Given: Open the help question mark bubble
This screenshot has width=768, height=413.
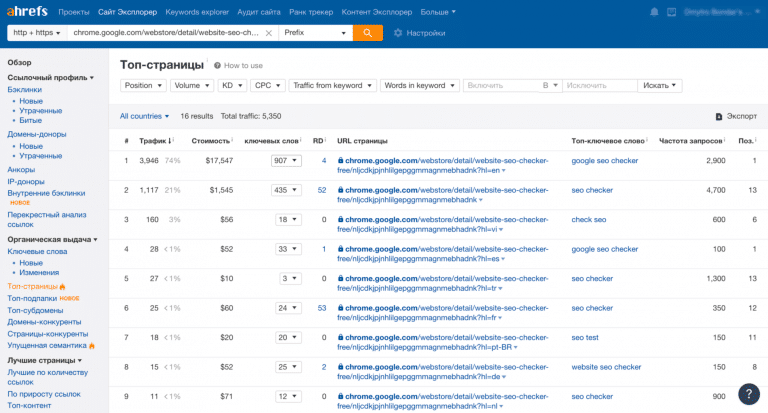Looking at the screenshot, I should (x=749, y=394).
